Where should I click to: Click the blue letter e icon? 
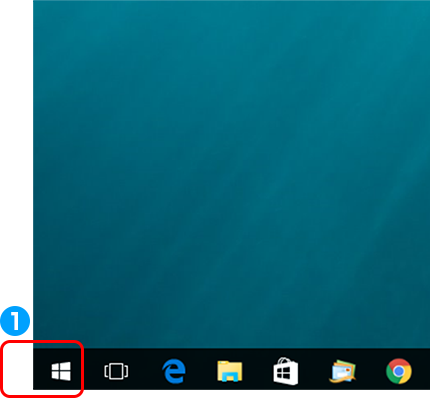coord(174,371)
